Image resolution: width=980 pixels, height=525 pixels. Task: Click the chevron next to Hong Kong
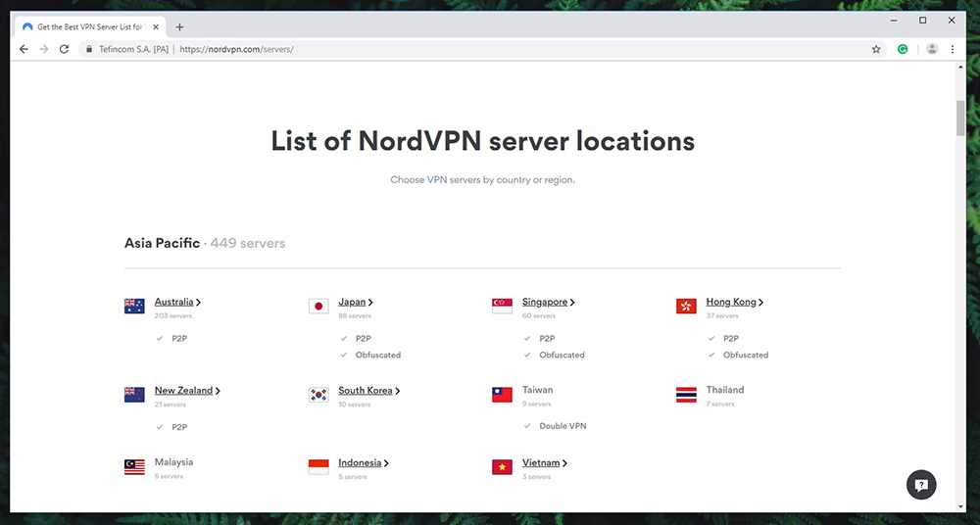click(760, 303)
